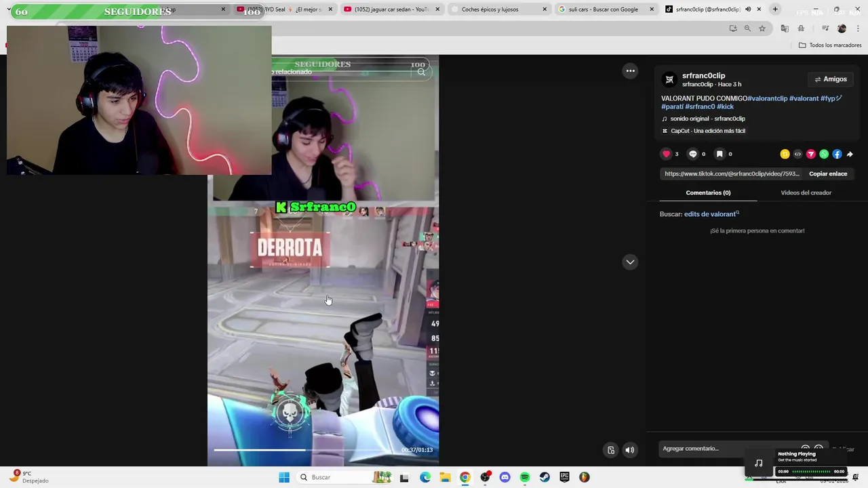Image resolution: width=868 pixels, height=488 pixels.
Task: Open hashtag #paratí
Action: [672, 106]
